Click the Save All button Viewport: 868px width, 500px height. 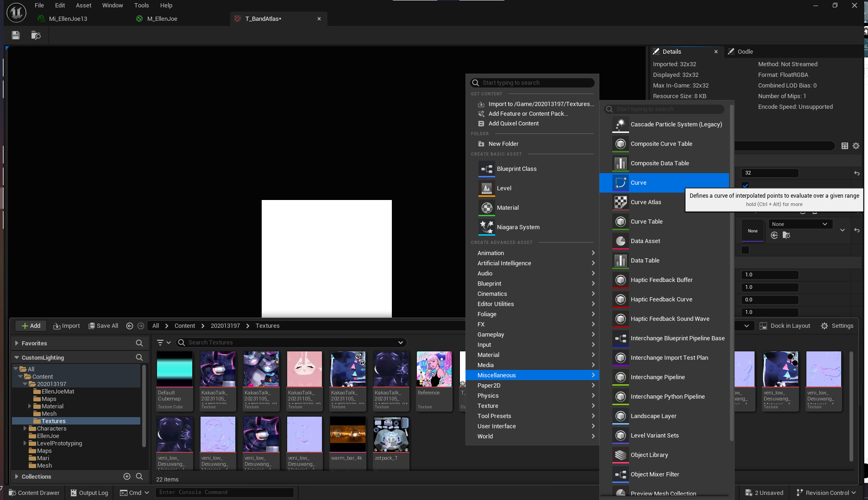click(x=103, y=326)
